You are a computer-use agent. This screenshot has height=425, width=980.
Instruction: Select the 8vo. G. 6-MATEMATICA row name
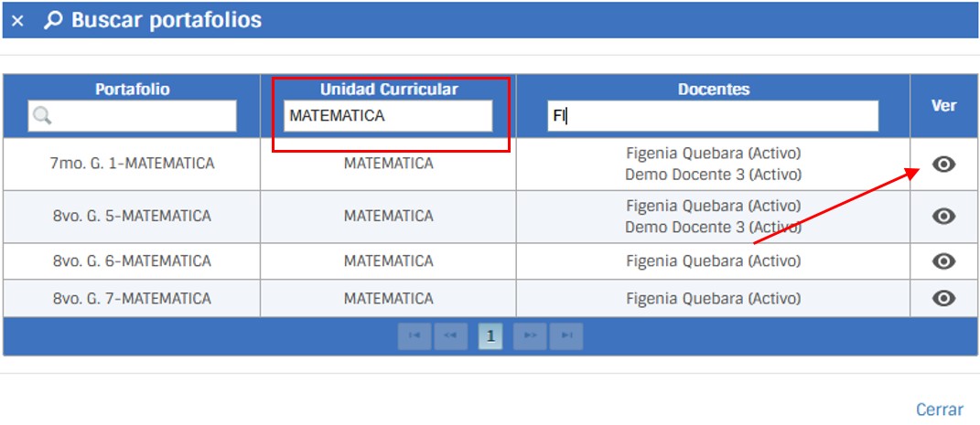click(x=132, y=261)
